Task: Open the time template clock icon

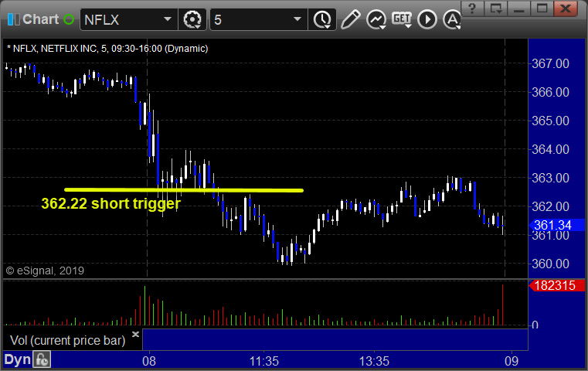Action: pyautogui.click(x=322, y=19)
